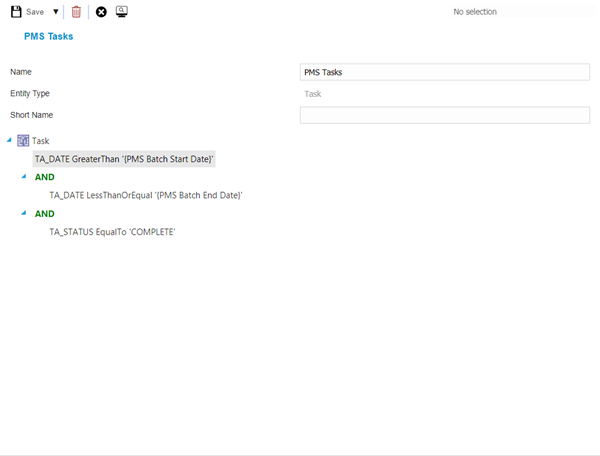Click the black circle X cancel icon
The width and height of the screenshot is (600, 456).
[x=101, y=12]
